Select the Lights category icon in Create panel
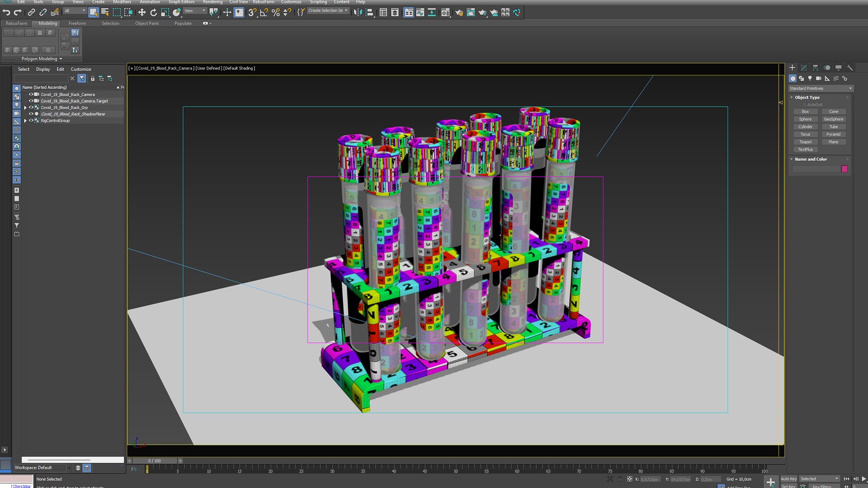The image size is (868, 488). [x=810, y=79]
